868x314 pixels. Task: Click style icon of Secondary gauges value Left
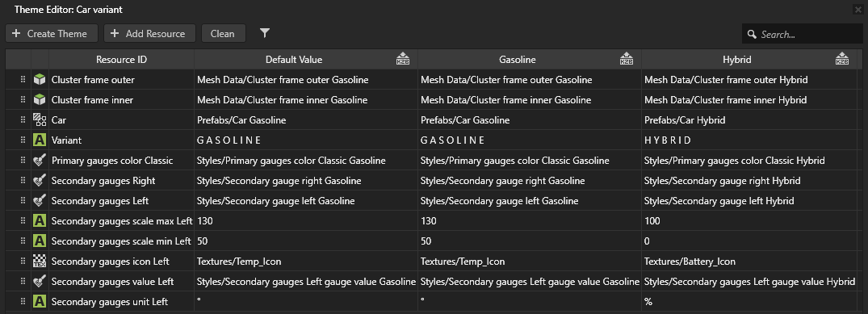click(x=40, y=282)
